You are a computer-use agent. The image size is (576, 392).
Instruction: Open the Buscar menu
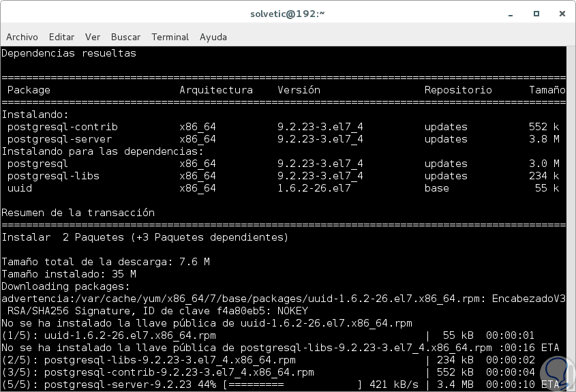[x=125, y=37]
